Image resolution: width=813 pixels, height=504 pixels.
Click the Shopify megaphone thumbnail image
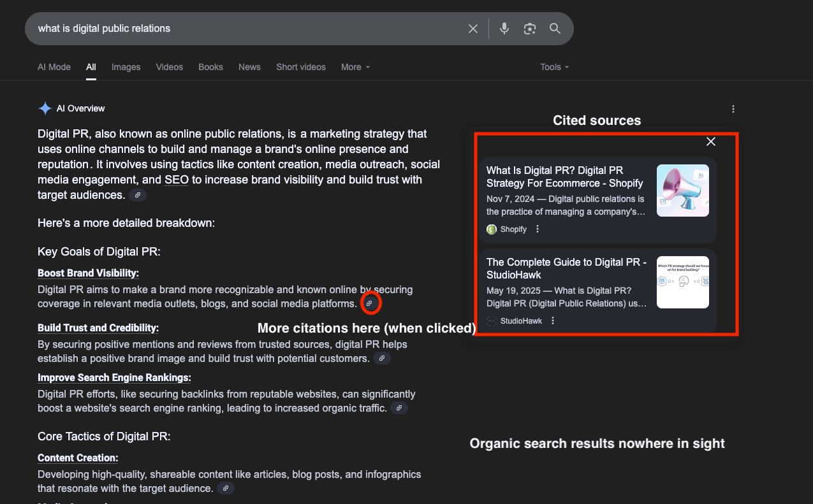682,191
